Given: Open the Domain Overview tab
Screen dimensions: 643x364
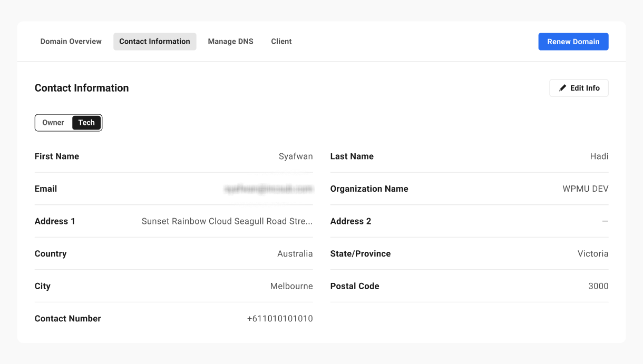Looking at the screenshot, I should click(71, 42).
